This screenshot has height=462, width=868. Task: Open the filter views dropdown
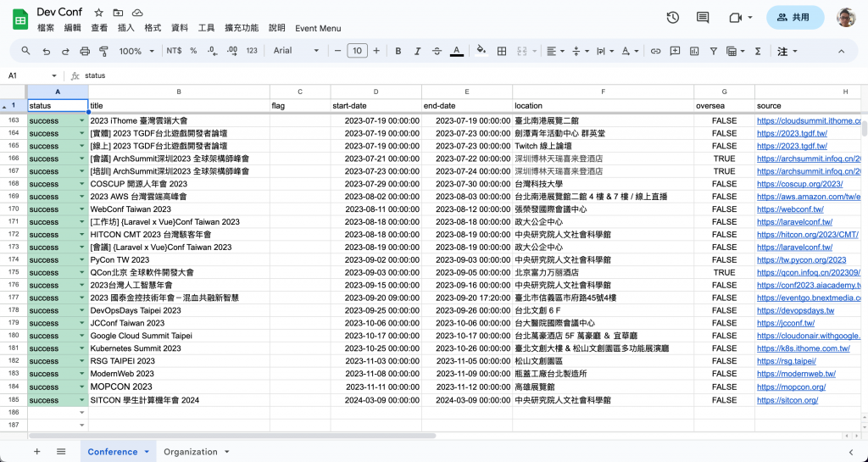tap(736, 51)
